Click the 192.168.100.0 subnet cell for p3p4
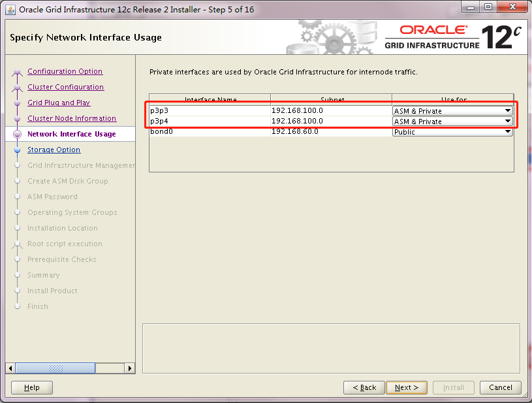The height and width of the screenshot is (403, 532). pos(331,121)
